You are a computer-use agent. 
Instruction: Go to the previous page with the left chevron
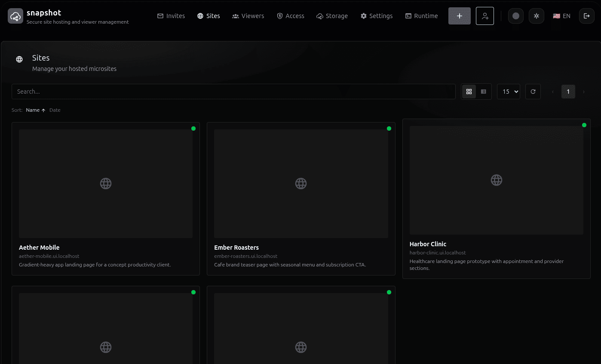click(553, 92)
